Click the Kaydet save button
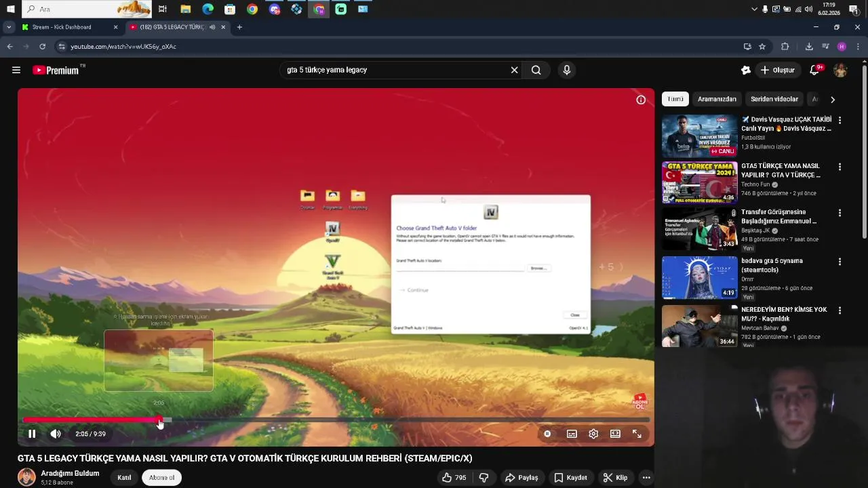868x488 pixels. 570,478
